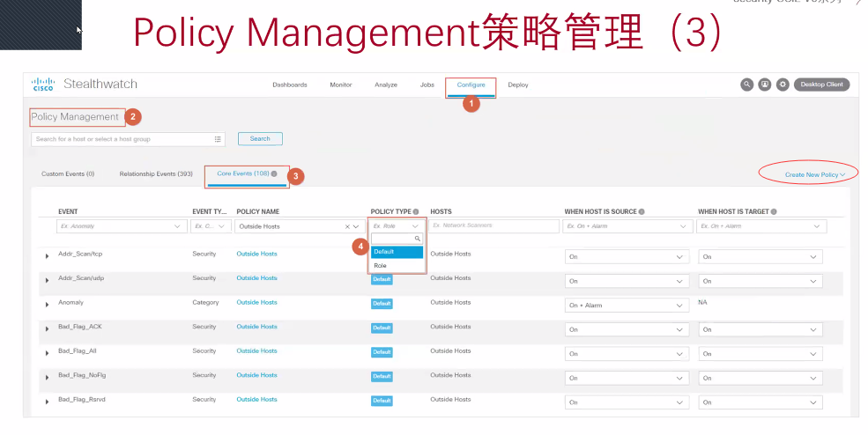This screenshot has width=868, height=435.
Task: Click Default badge in Anomaly row
Action: [x=382, y=304]
